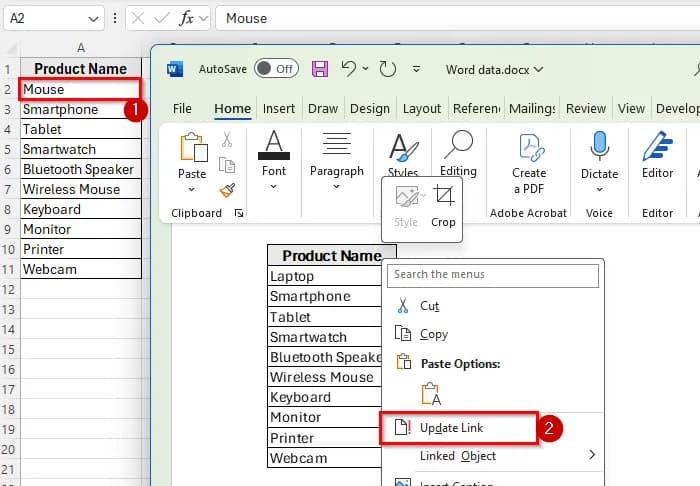Click the Redo icon in Word

tap(388, 69)
